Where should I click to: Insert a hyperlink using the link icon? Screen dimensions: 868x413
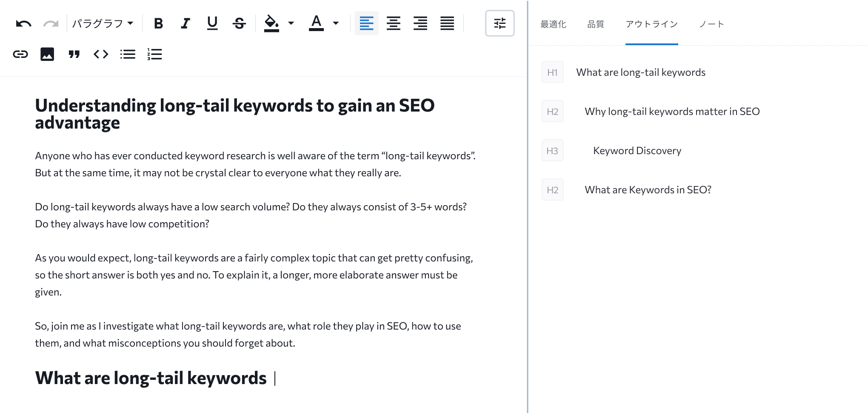point(20,54)
